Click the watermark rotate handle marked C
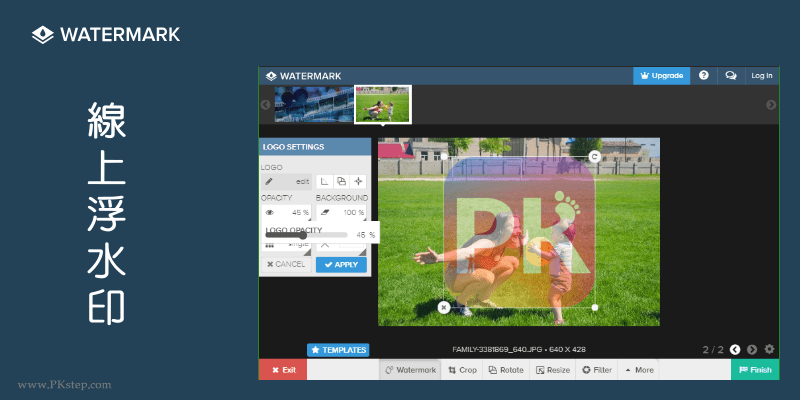 pyautogui.click(x=594, y=157)
